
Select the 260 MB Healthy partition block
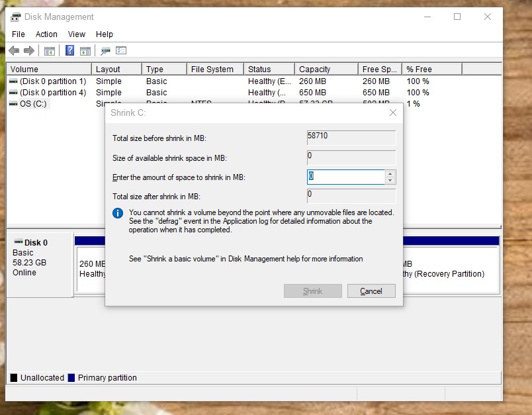91,269
